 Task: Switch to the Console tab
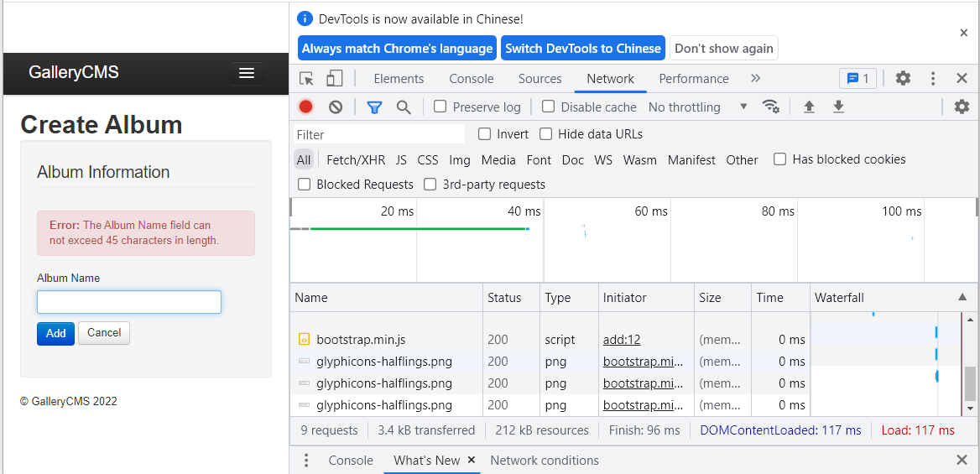471,79
